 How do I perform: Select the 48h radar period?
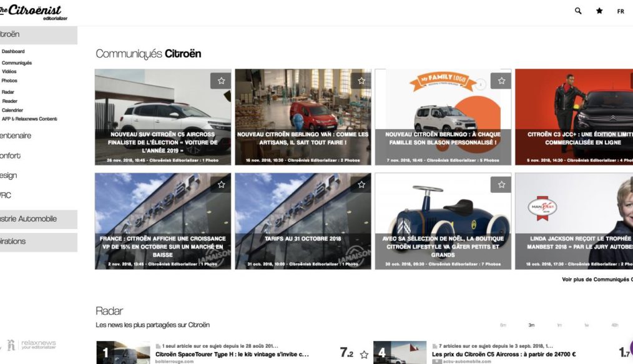(614, 325)
